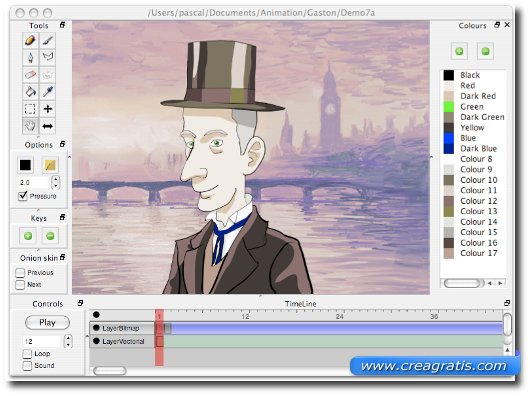Select the Eraser tool
This screenshot has width=530, height=396.
30,74
